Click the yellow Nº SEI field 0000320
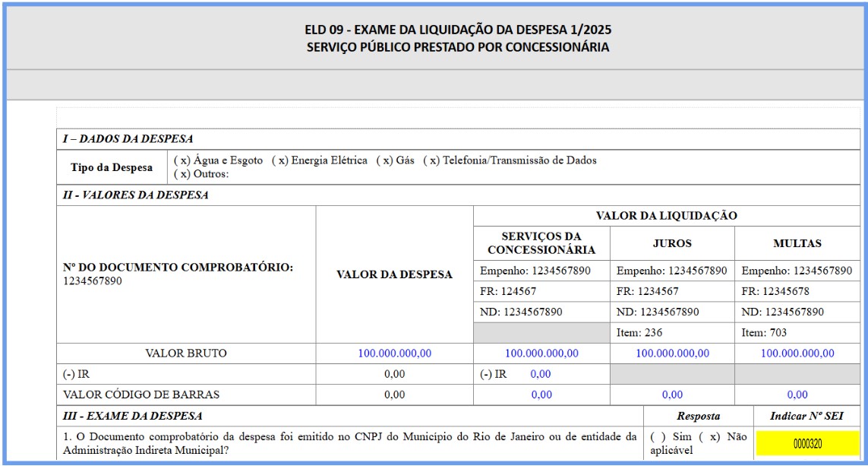 point(807,444)
